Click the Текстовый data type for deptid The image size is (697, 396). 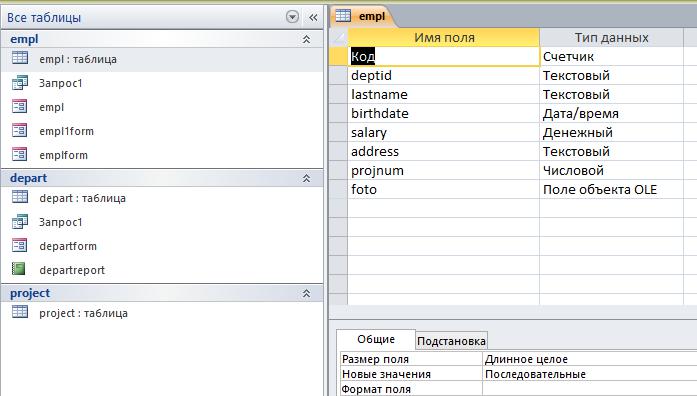(612, 76)
